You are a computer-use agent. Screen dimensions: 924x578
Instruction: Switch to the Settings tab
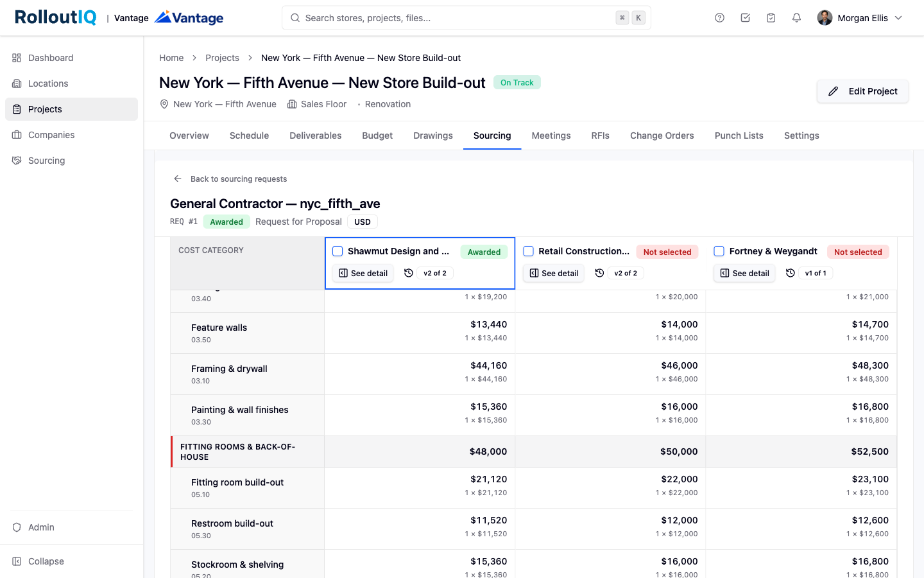[x=801, y=136]
